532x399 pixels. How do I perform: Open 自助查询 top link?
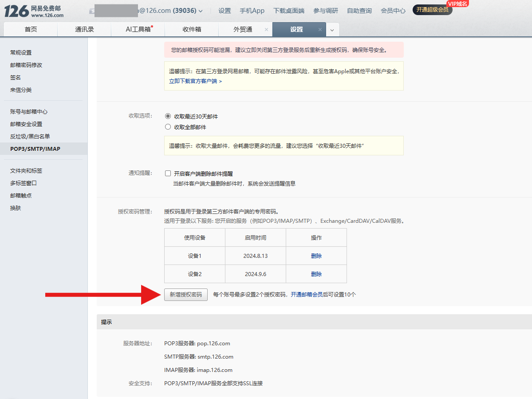click(359, 11)
